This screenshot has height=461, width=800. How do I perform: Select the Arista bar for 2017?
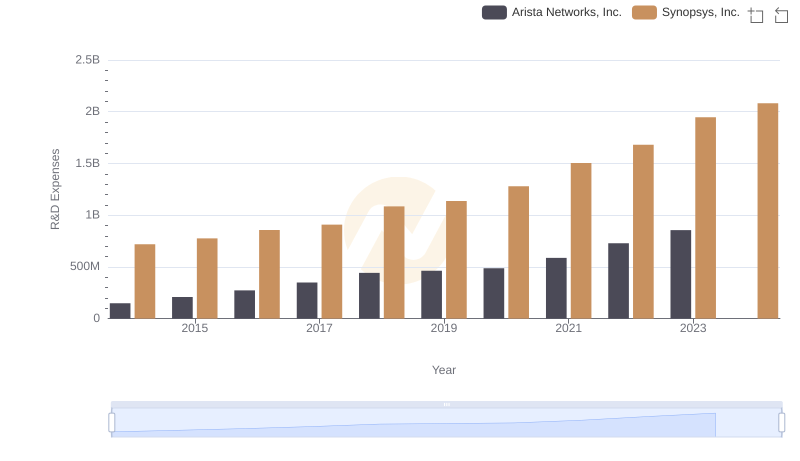pos(307,300)
